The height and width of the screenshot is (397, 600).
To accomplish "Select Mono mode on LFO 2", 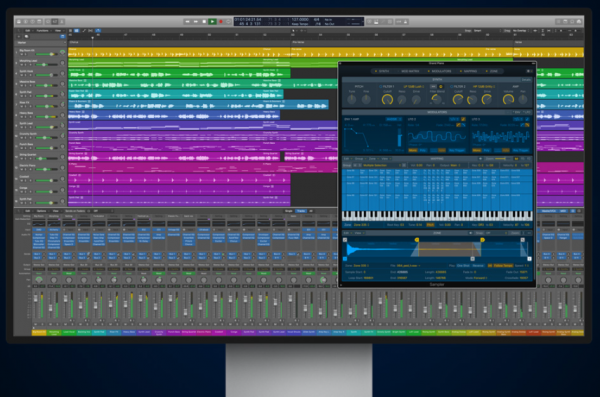I will tap(413, 150).
